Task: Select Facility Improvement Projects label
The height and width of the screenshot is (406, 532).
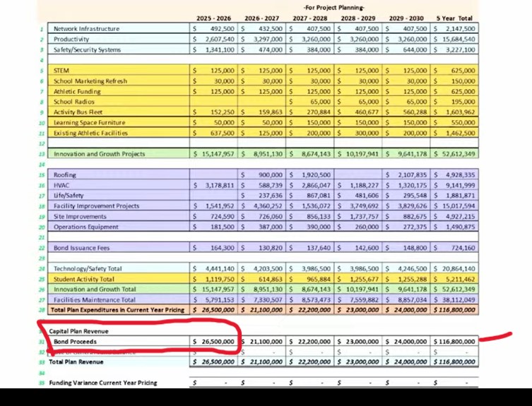Action: click(96, 206)
